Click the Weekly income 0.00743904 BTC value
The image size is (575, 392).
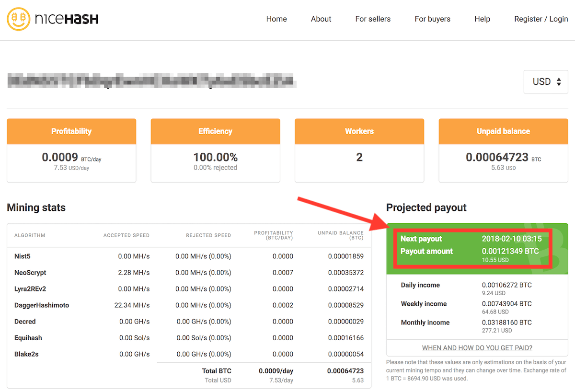tap(507, 304)
